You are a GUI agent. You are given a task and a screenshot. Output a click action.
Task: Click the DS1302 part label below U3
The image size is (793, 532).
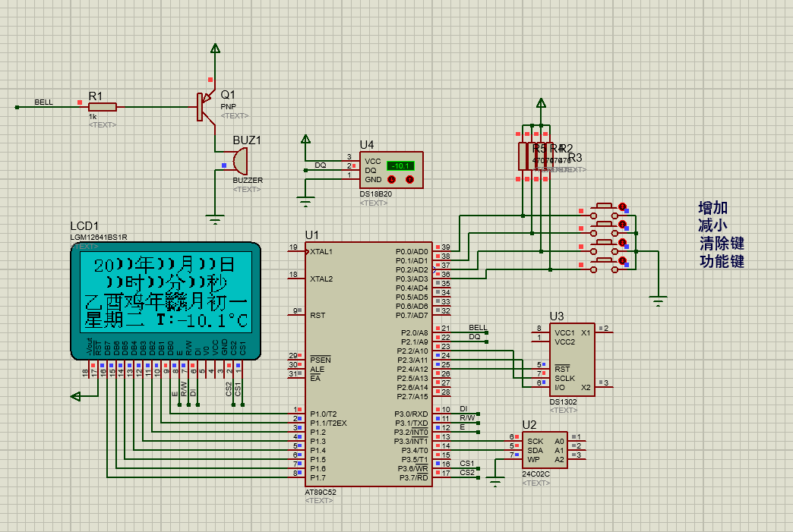[563, 401]
